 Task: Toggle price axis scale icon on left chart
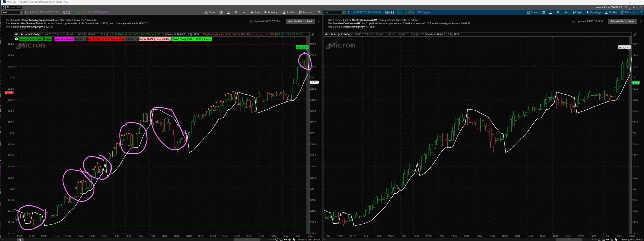(x=312, y=34)
